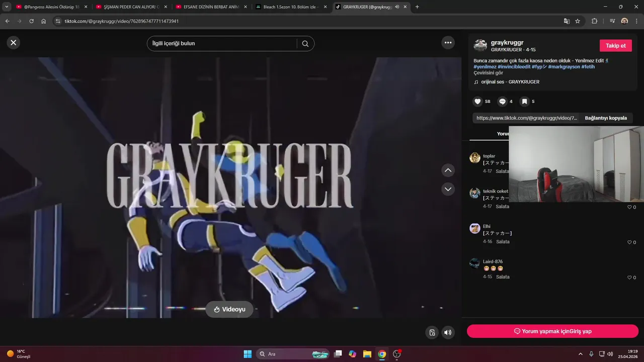The height and width of the screenshot is (362, 644).
Task: Open the Windows Start menu
Action: (x=248, y=354)
